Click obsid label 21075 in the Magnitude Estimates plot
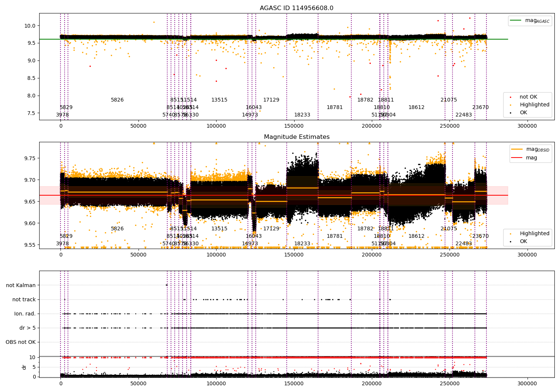The height and width of the screenshot is (392, 560). (x=449, y=229)
